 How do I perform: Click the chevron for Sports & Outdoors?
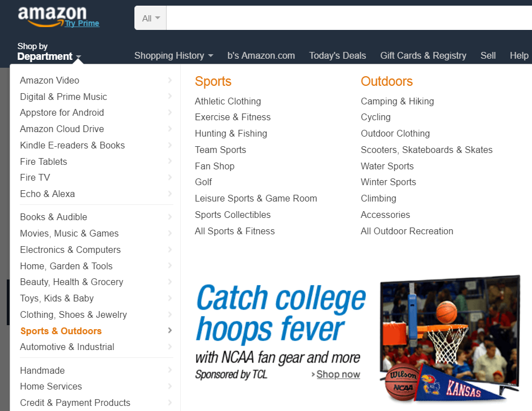click(x=170, y=331)
